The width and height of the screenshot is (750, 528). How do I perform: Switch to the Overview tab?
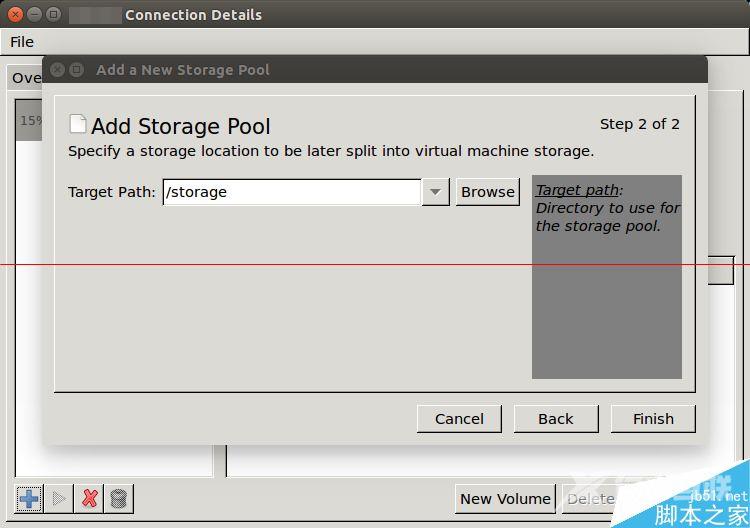[x=26, y=78]
